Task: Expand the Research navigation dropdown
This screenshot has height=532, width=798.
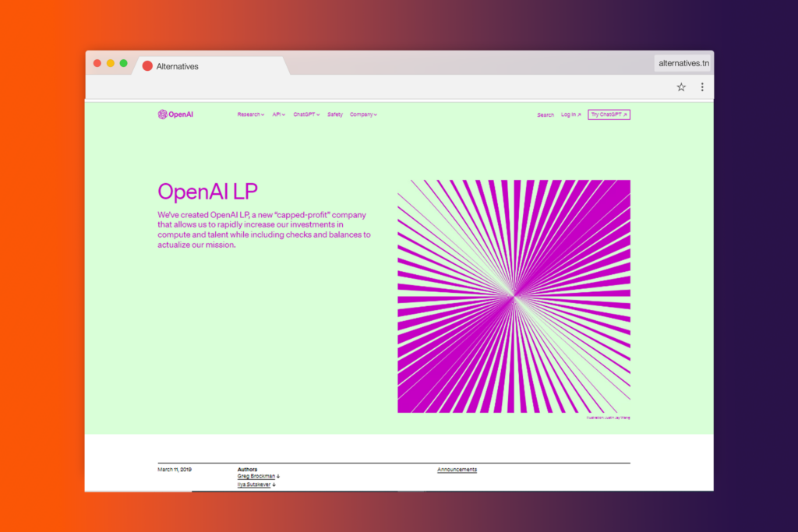Action: coord(251,115)
